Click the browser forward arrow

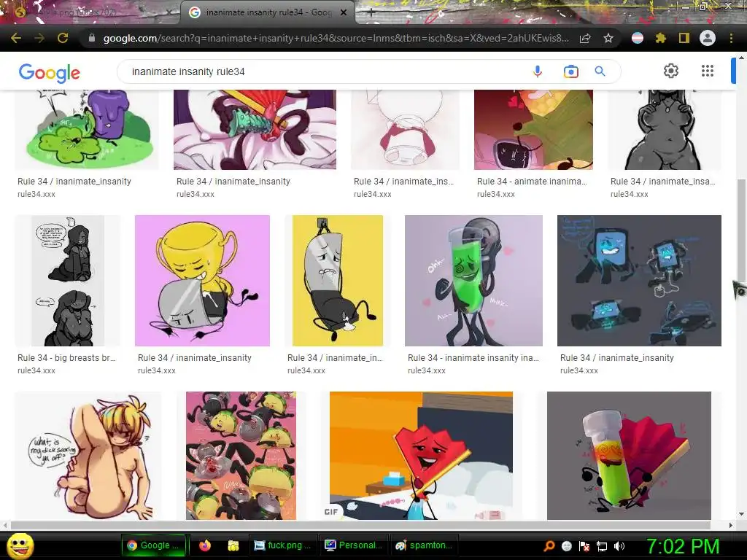tap(39, 38)
